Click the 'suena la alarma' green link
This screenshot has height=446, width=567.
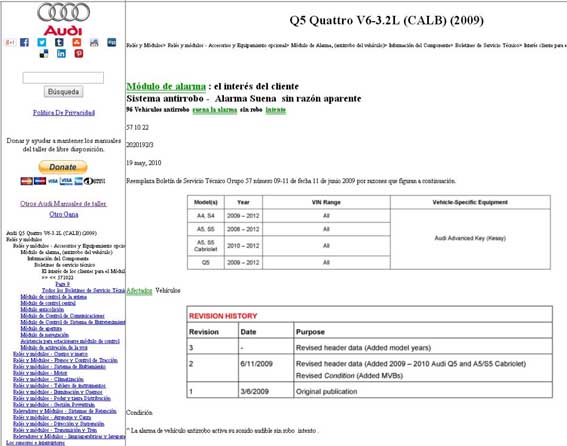[x=215, y=110]
